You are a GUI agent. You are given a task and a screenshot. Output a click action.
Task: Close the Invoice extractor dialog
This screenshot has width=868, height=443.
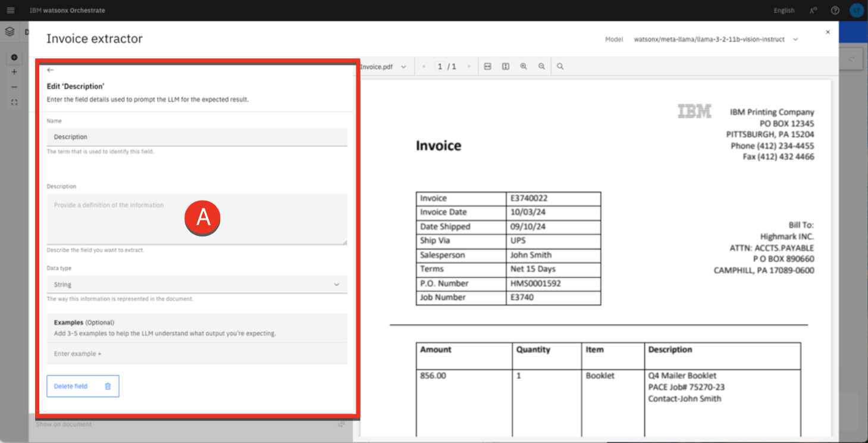(x=828, y=32)
